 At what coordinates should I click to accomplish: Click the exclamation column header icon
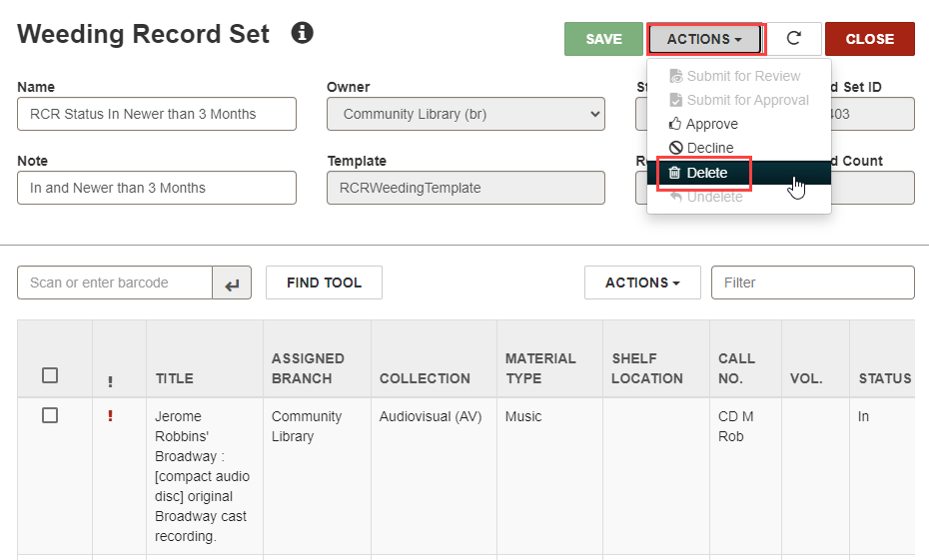(110, 381)
